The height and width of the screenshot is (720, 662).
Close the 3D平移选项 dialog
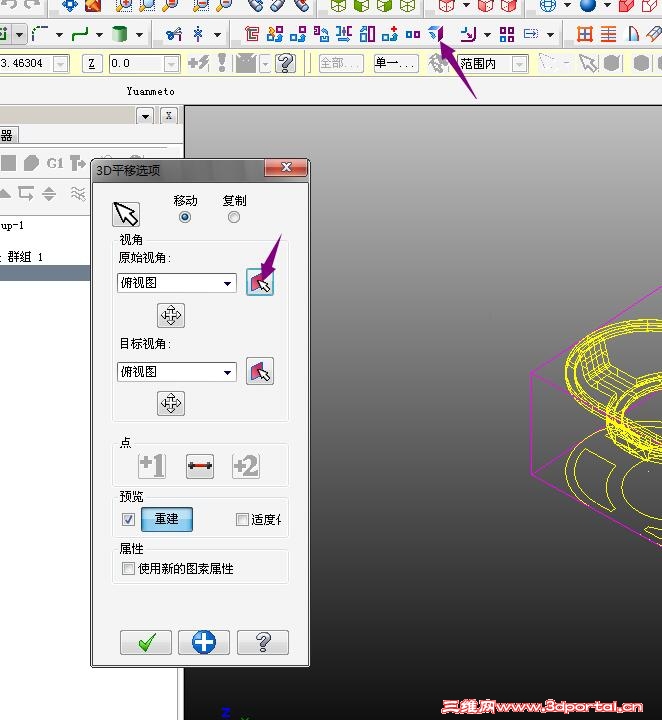point(286,167)
